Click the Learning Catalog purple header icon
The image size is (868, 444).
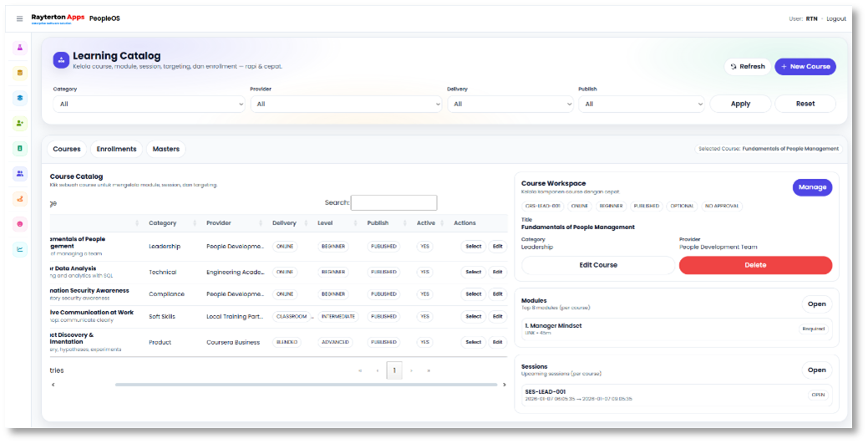61,59
